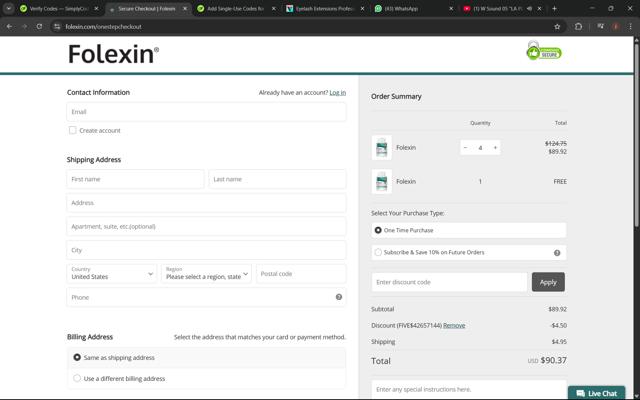Increase Folexin quantity with plus
This screenshot has height=400, width=640.
(495, 148)
